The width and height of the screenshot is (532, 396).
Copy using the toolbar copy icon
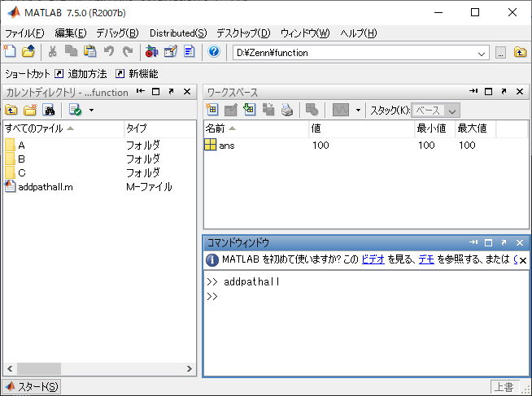tap(71, 51)
